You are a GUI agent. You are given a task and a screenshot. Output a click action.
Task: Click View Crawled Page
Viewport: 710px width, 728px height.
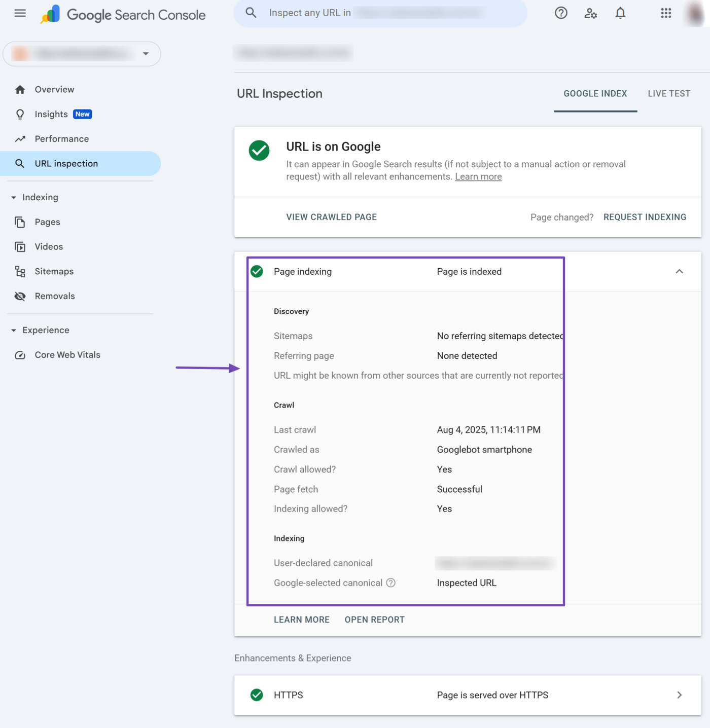click(x=332, y=217)
